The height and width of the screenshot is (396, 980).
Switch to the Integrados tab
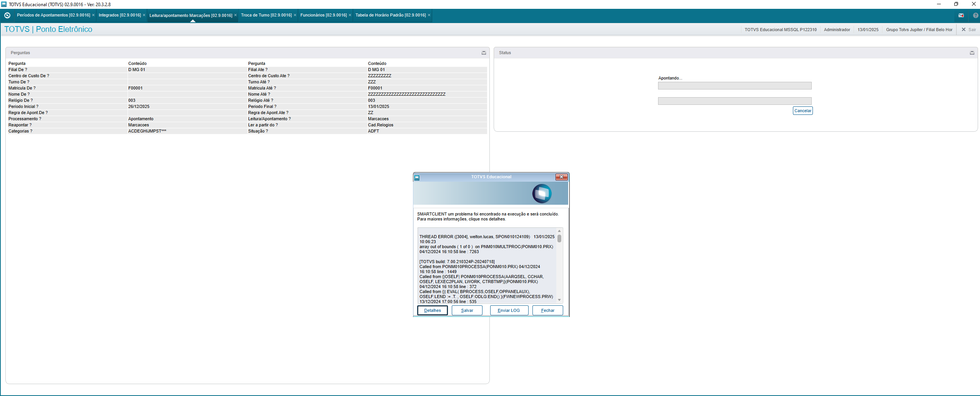[x=120, y=15]
